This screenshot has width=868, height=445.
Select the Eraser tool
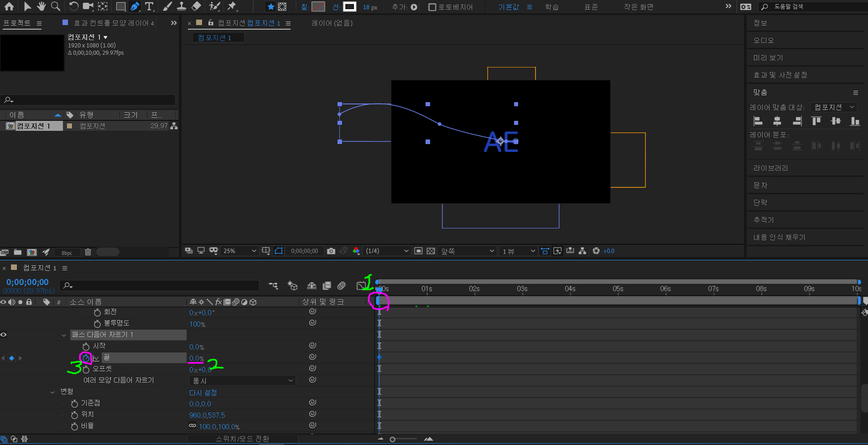[x=196, y=6]
